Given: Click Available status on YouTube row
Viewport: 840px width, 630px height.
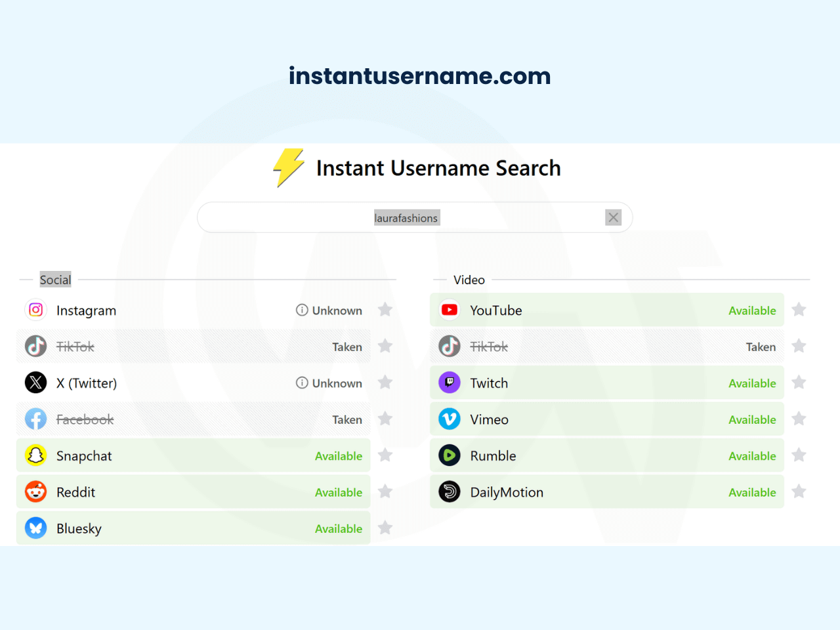Looking at the screenshot, I should pyautogui.click(x=752, y=310).
